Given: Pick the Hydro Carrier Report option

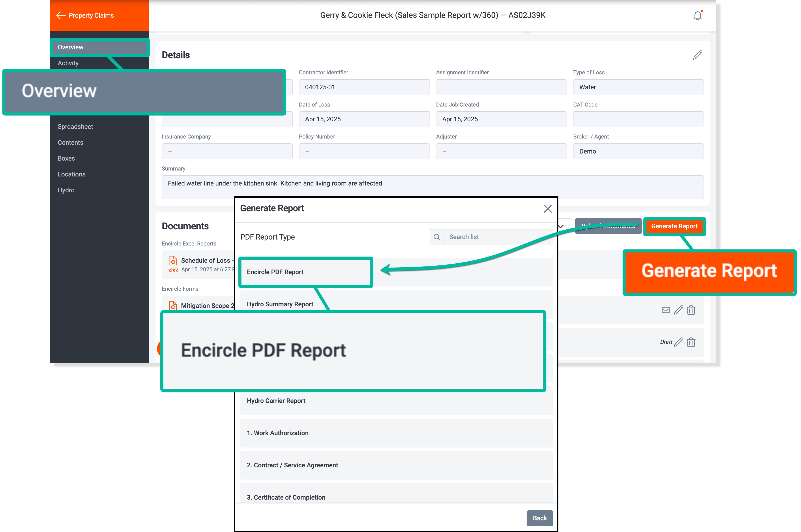Looking at the screenshot, I should 397,401.
